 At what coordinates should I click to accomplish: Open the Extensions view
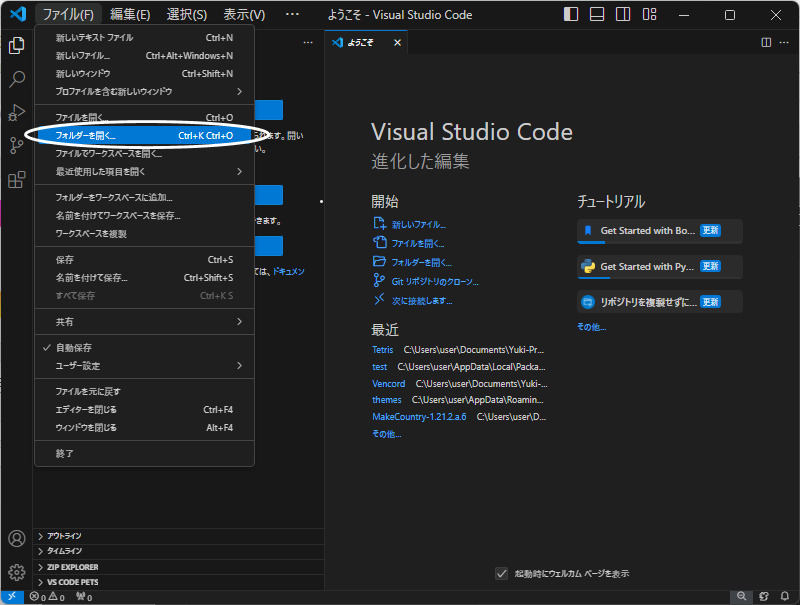pyautogui.click(x=16, y=180)
